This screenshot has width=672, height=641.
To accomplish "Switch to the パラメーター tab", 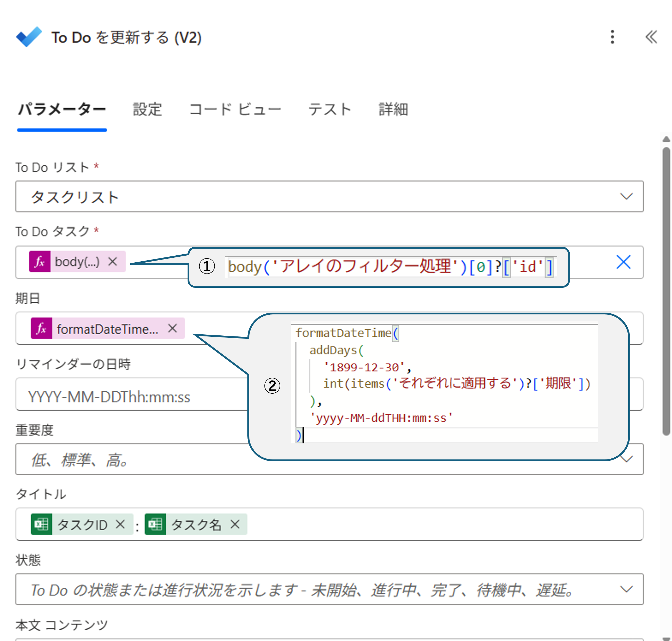I will pos(62,110).
